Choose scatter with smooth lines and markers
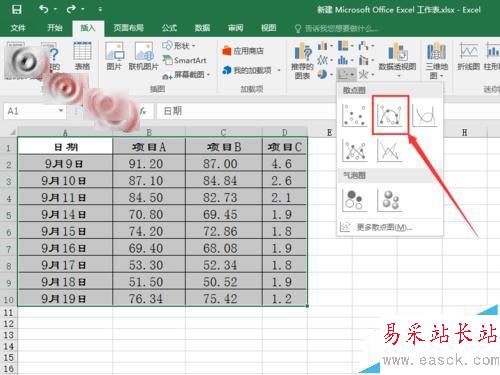The image size is (500, 375). pos(390,115)
